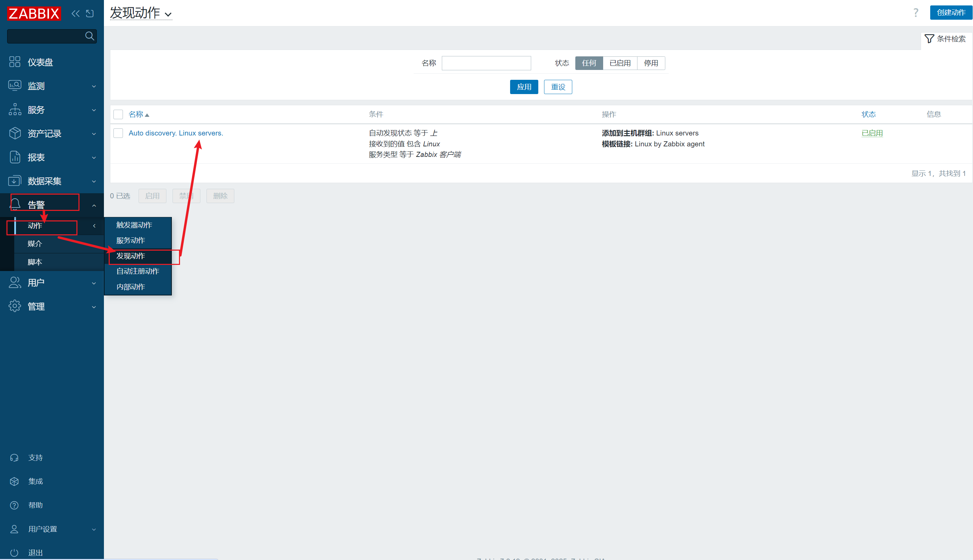This screenshot has width=973, height=560.
Task: Click the 支持 support headset icon
Action: [x=14, y=458]
